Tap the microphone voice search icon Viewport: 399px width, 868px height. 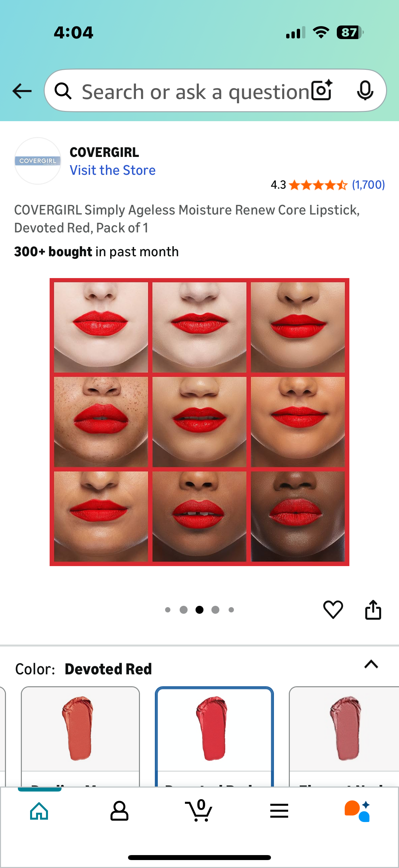point(365,90)
